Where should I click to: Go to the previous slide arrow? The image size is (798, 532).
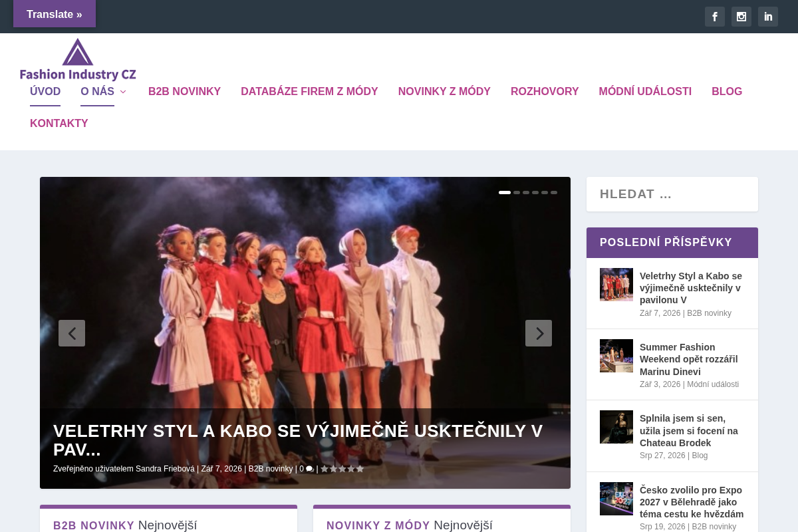[72, 333]
